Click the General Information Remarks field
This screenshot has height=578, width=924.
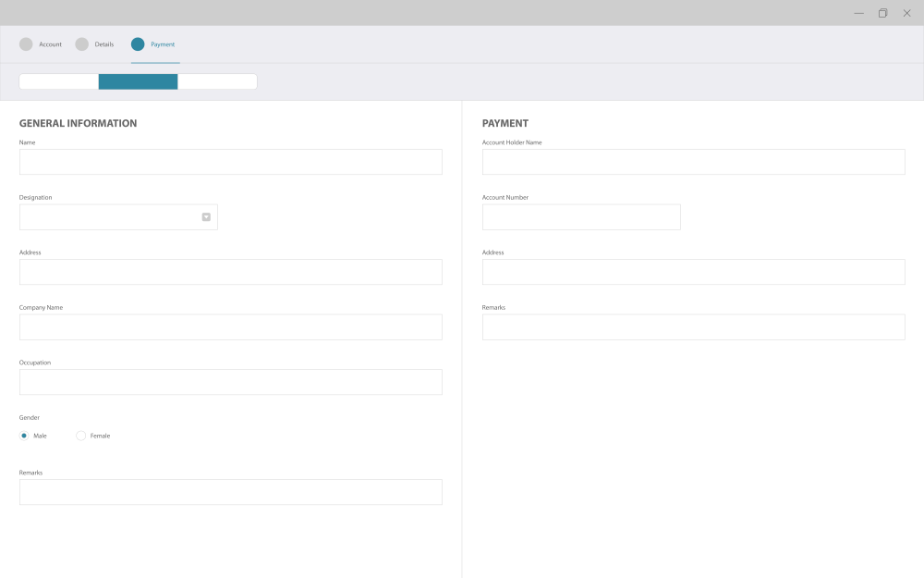(x=230, y=492)
